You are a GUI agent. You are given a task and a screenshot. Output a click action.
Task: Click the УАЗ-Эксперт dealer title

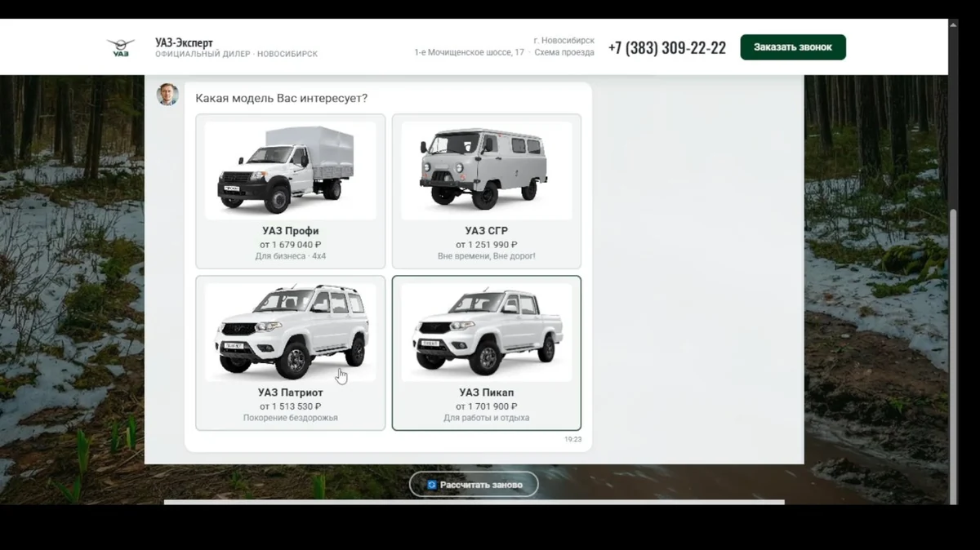click(x=184, y=42)
